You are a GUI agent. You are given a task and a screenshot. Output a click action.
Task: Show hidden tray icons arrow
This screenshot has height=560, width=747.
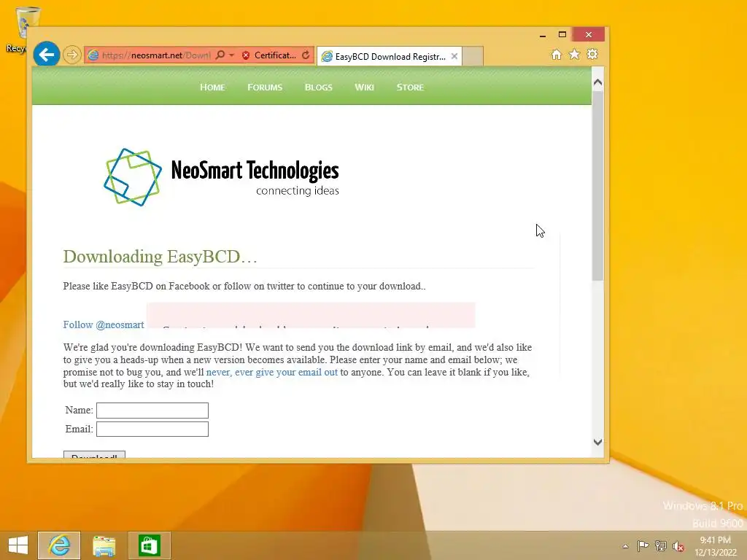(x=625, y=546)
